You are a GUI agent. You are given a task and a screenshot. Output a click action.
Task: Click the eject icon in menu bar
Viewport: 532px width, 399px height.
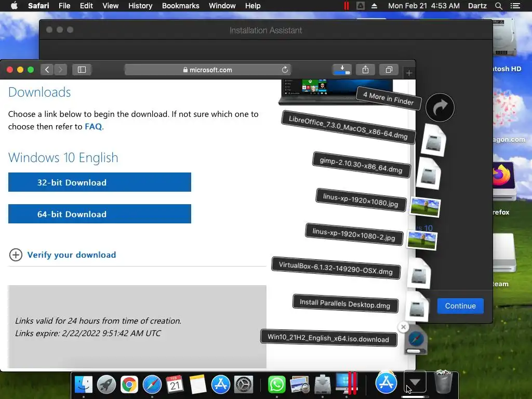[x=374, y=6]
